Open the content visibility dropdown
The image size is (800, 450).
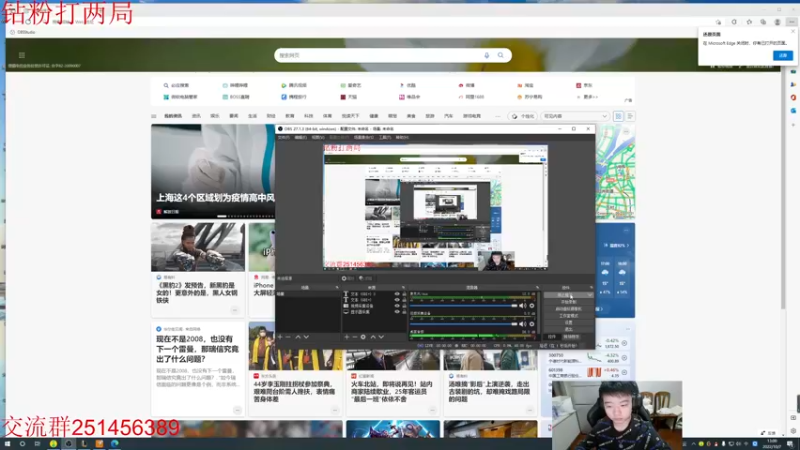click(x=575, y=116)
